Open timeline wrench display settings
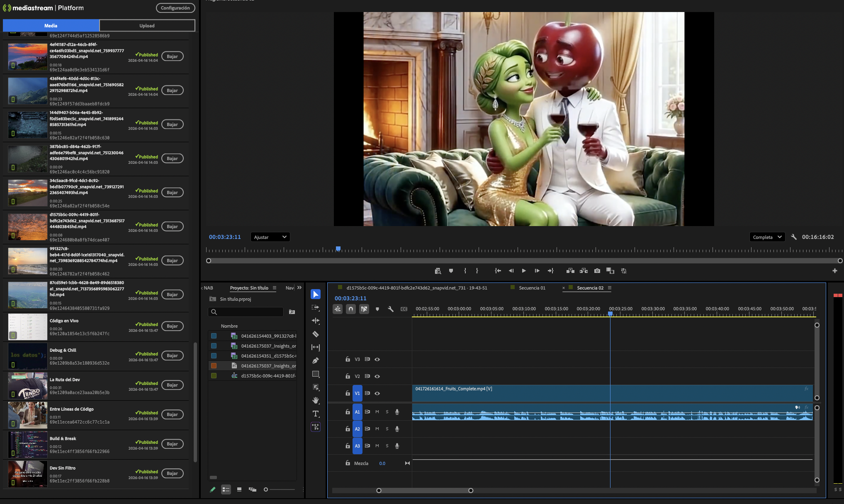 tap(390, 309)
